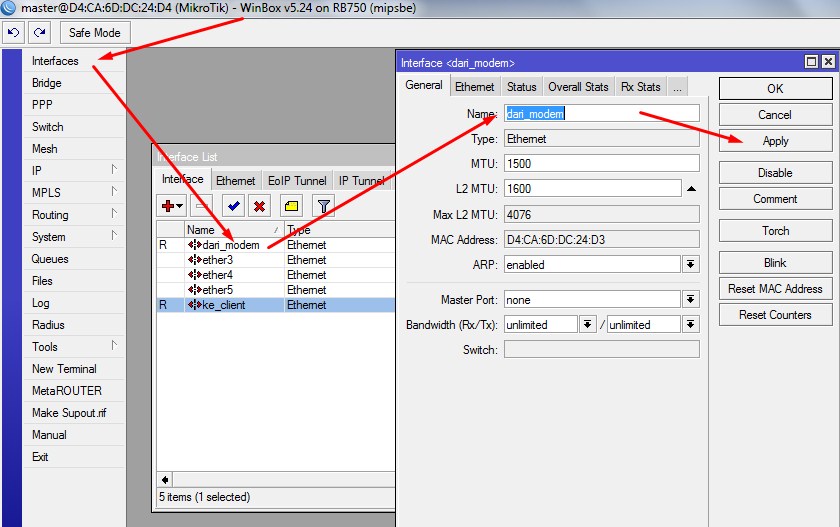This screenshot has height=527, width=840.
Task: Click the red X Disable icon
Action: 259,206
